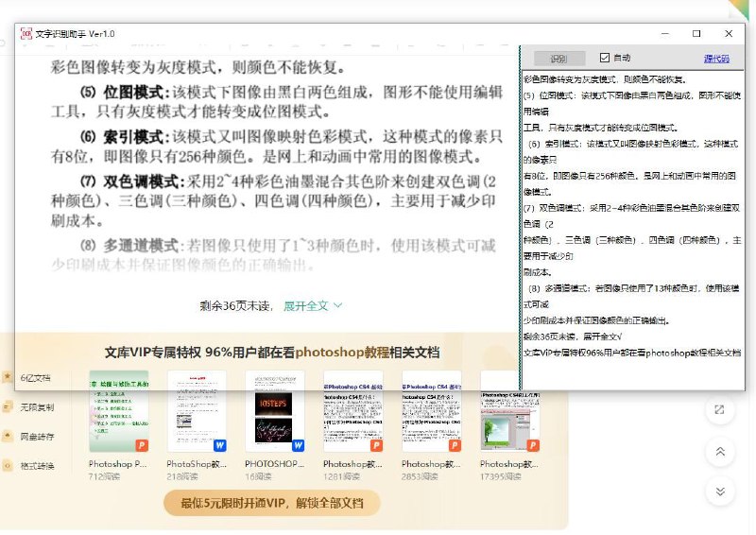Click the 文字识别助手 app icon in title bar
The image size is (756, 535).
(x=26, y=34)
